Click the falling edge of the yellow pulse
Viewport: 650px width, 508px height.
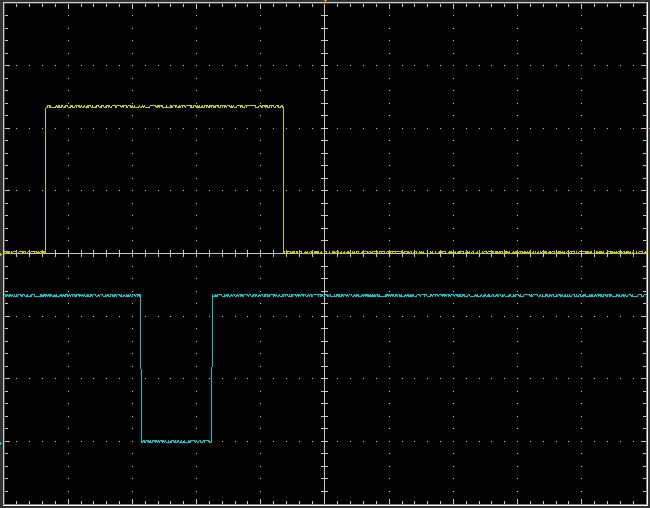pyautogui.click(x=284, y=180)
